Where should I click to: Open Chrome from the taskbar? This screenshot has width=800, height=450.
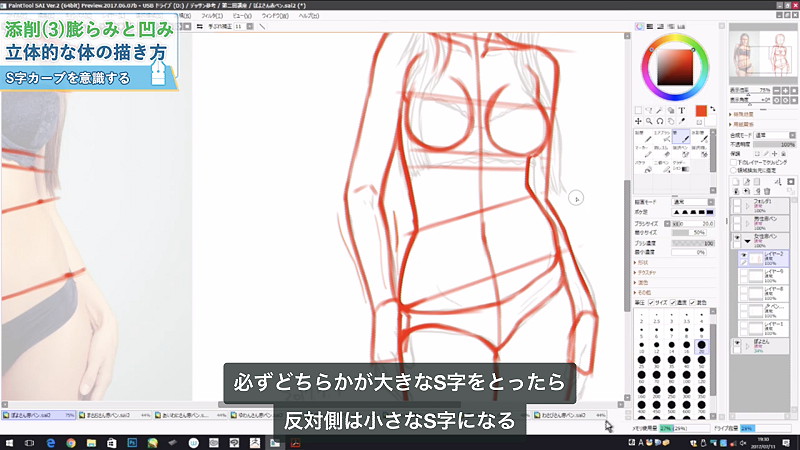point(70,443)
